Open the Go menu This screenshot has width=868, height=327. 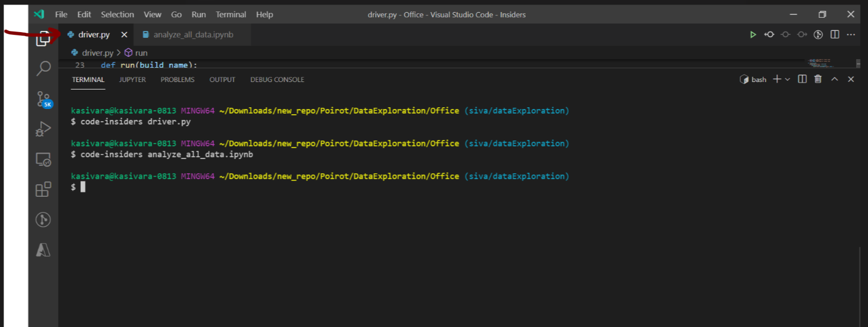tap(177, 14)
